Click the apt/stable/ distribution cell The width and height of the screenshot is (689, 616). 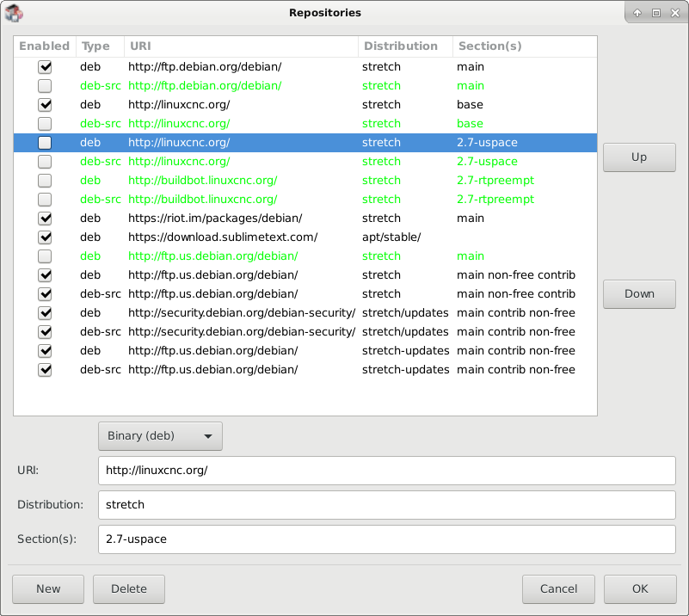pos(391,237)
